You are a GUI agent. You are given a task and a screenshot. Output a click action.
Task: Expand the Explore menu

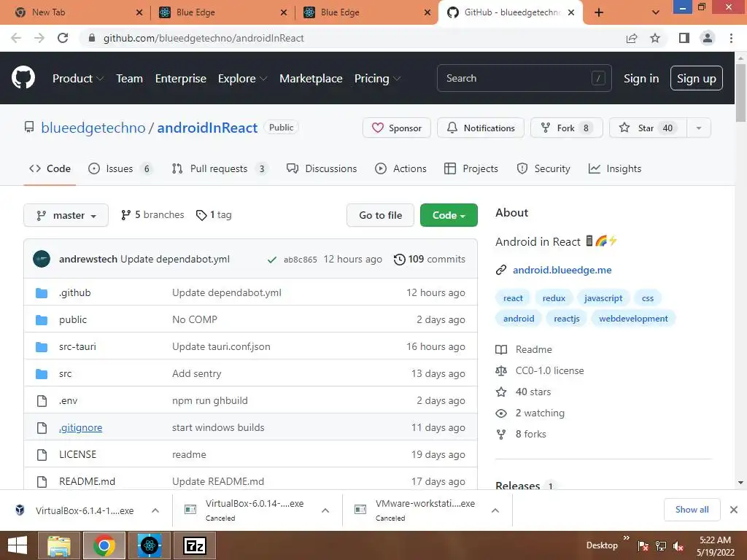(242, 79)
